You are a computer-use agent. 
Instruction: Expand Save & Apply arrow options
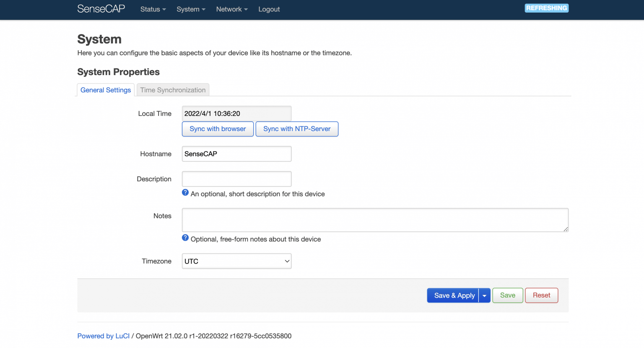pos(484,296)
